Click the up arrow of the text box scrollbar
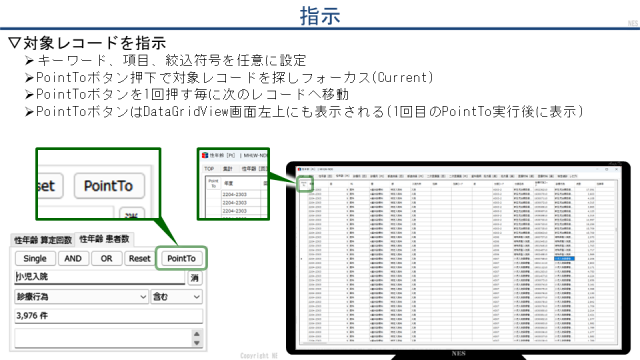 (x=197, y=334)
